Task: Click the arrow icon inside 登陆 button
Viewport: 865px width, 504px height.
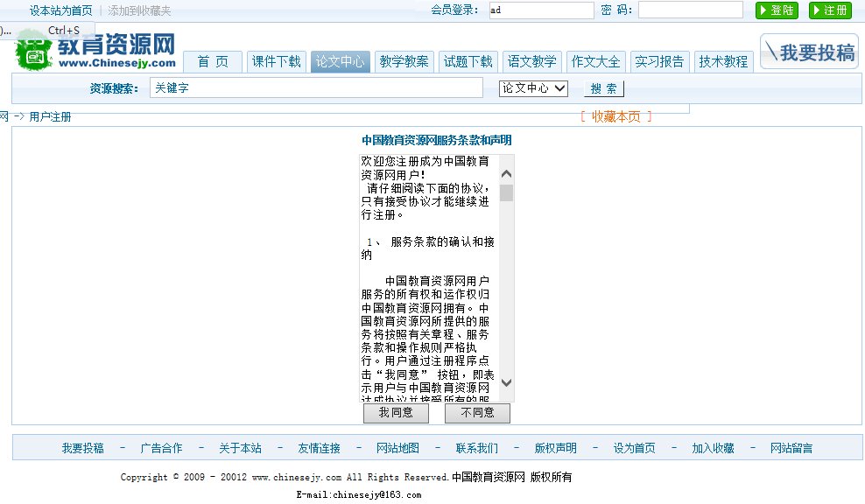Action: click(x=763, y=11)
